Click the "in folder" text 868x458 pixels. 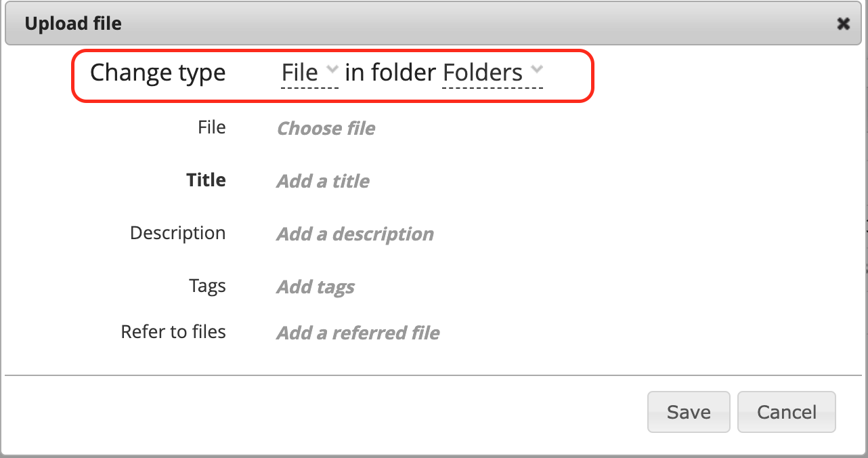[x=391, y=72]
